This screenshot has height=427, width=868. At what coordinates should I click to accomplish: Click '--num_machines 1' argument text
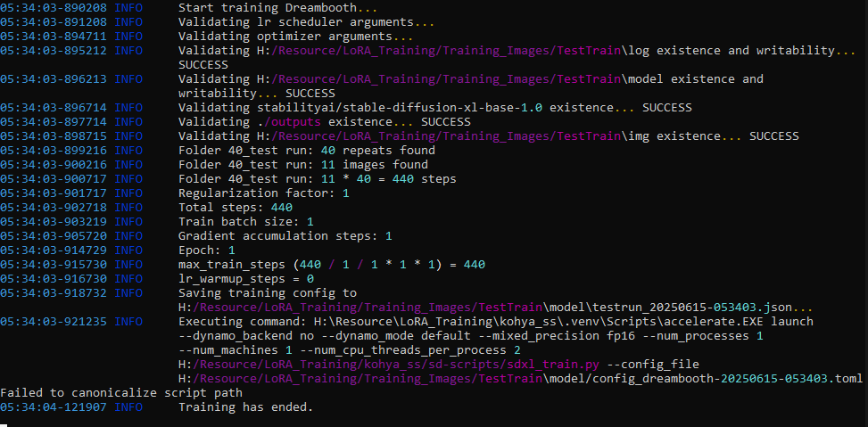236,349
